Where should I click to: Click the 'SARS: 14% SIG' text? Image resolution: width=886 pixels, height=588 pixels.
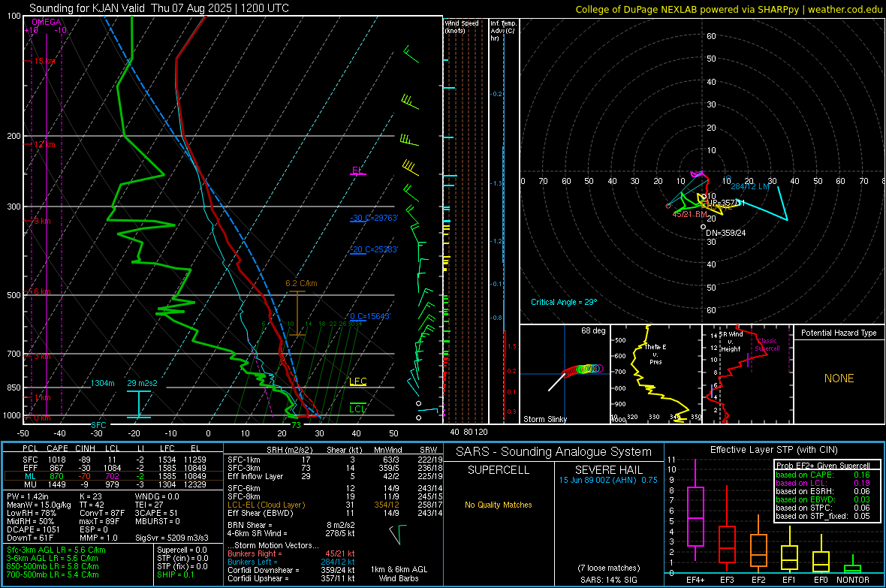pos(608,580)
